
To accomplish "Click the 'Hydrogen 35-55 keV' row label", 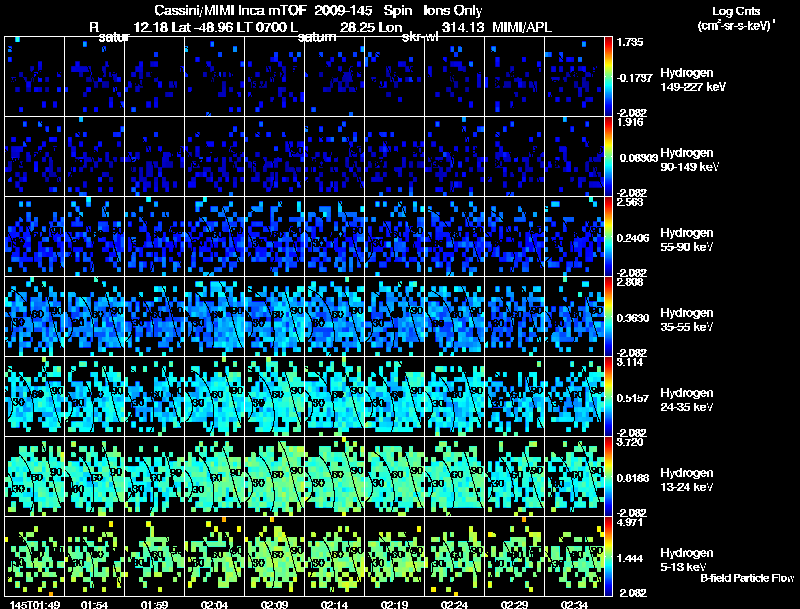I will point(687,320).
